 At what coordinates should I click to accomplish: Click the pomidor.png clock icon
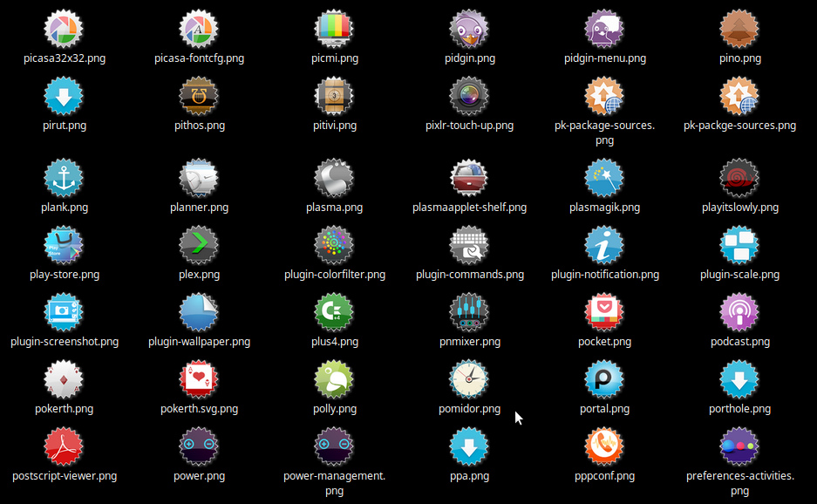click(469, 379)
